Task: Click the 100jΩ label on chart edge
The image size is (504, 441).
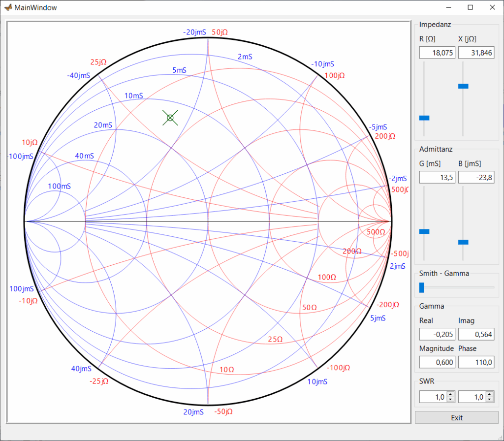Action: click(x=335, y=75)
